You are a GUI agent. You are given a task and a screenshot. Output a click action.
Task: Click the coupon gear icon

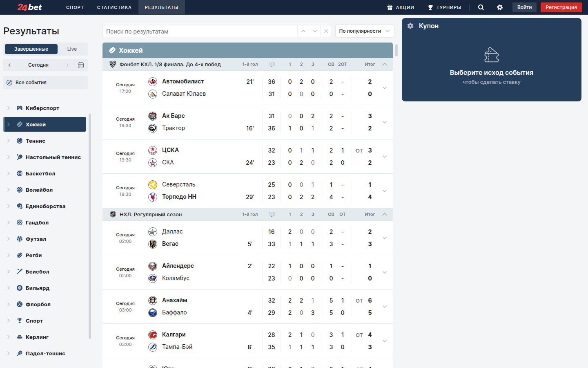410,26
